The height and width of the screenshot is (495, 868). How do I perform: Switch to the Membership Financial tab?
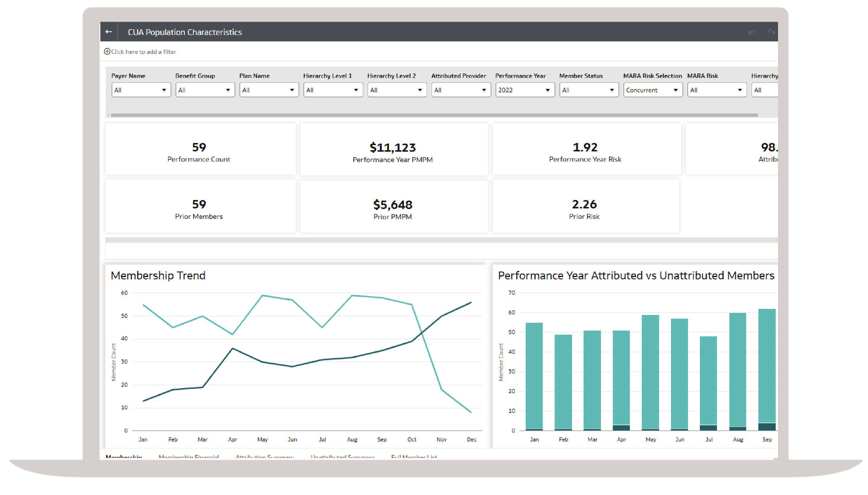(189, 457)
